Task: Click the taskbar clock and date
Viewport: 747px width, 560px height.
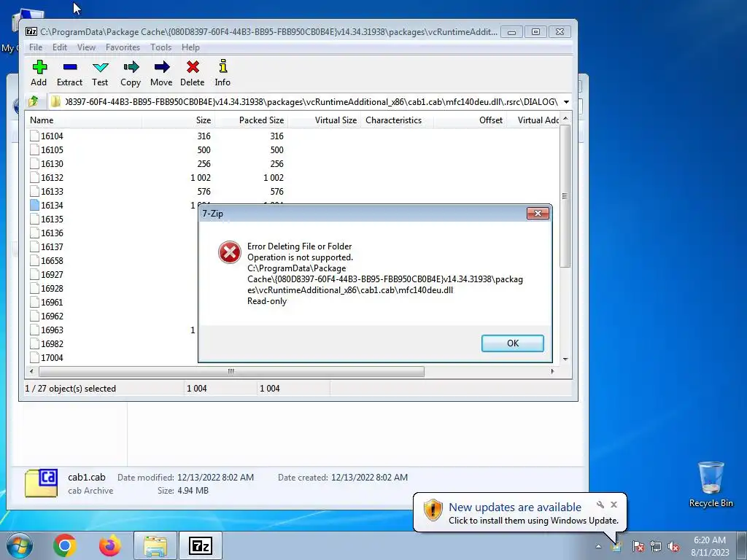Action: click(x=710, y=546)
